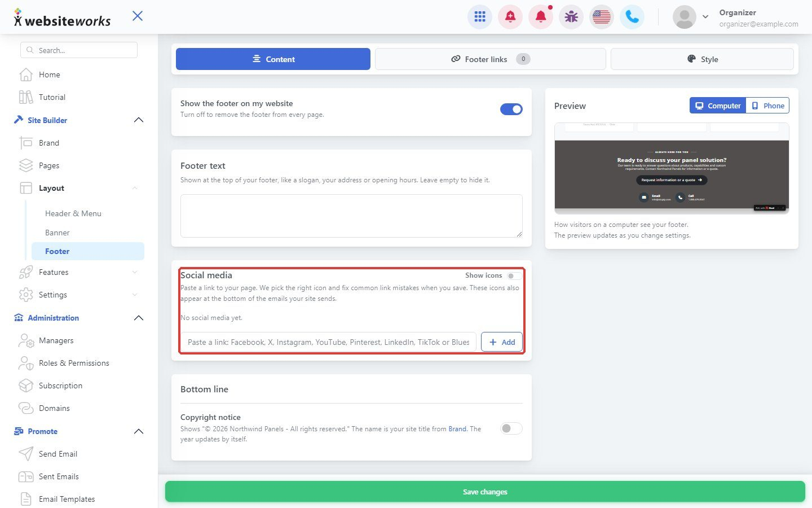Click the phone support icon
The width and height of the screenshot is (812, 508).
tap(632, 17)
